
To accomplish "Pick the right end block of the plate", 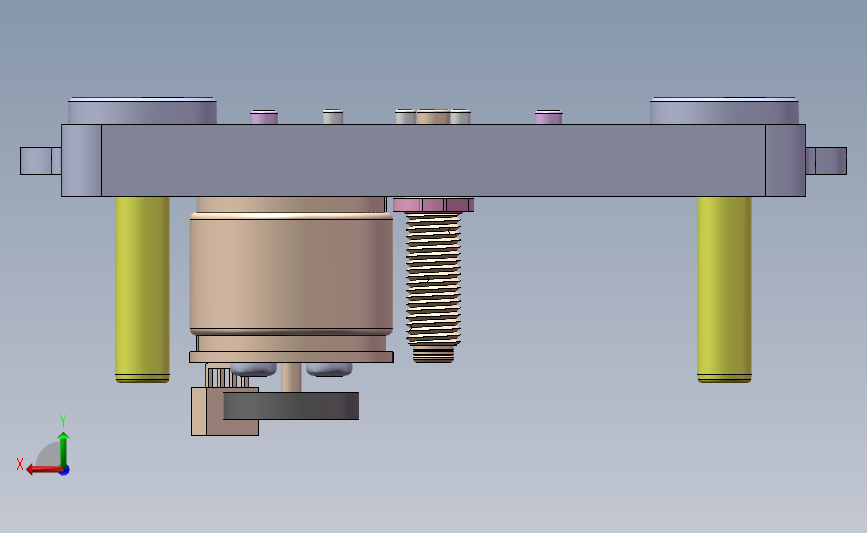I will coord(786,160).
